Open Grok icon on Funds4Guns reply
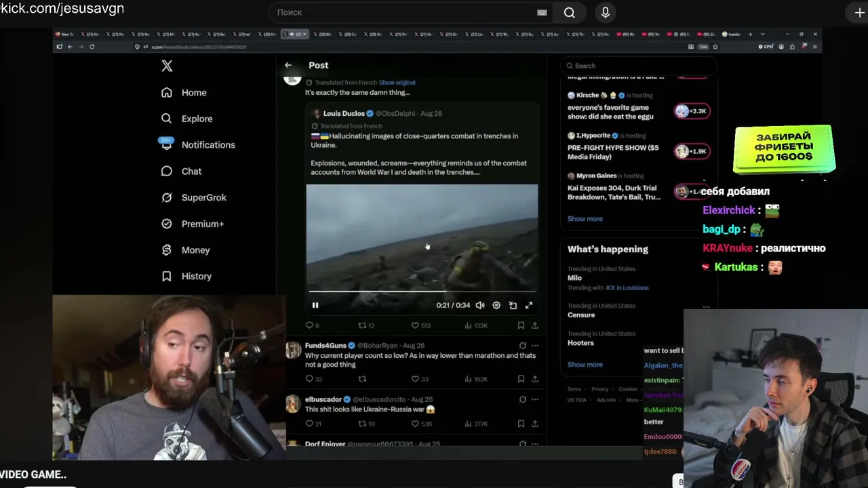Viewport: 868px width, 488px height. pyautogui.click(x=523, y=346)
